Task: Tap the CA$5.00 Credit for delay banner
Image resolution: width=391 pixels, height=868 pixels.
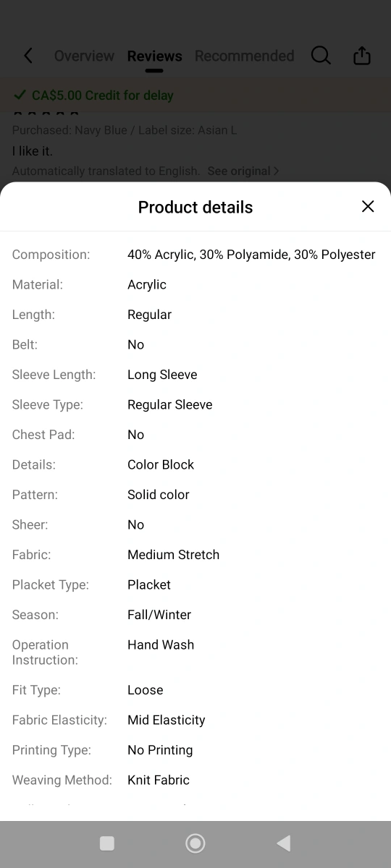Action: [x=195, y=95]
